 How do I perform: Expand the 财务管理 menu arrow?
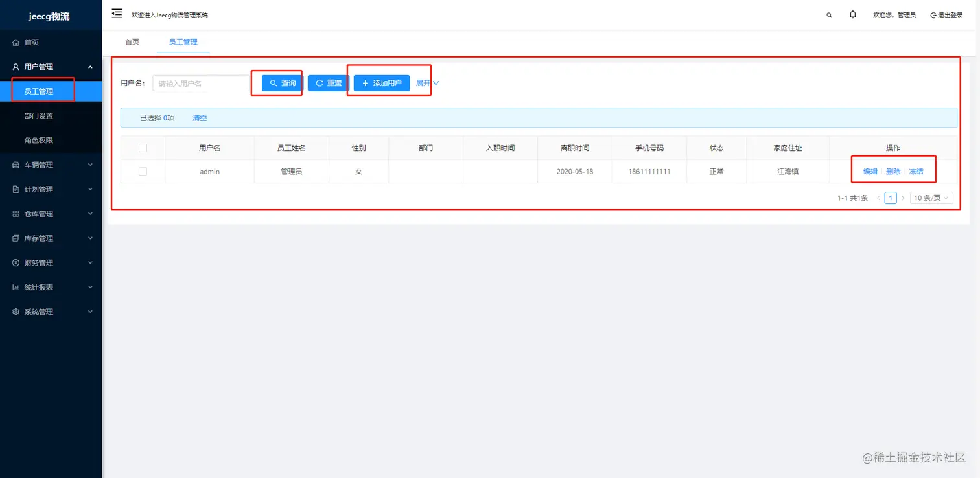[90, 263]
